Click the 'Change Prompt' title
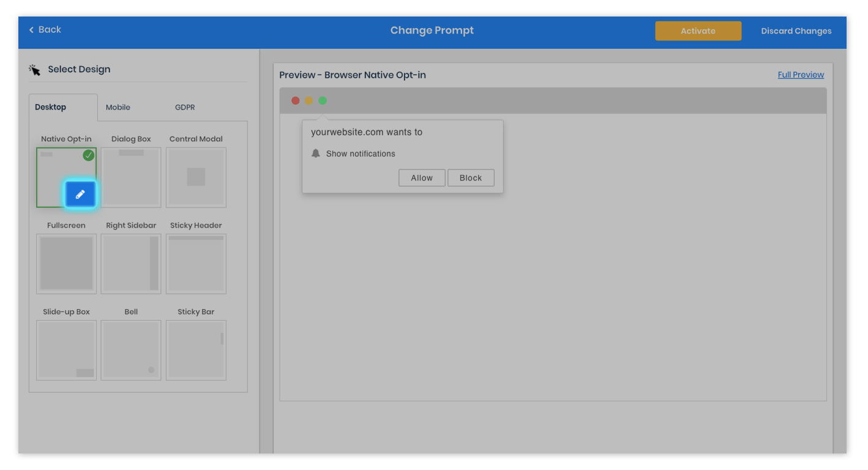 coord(432,31)
